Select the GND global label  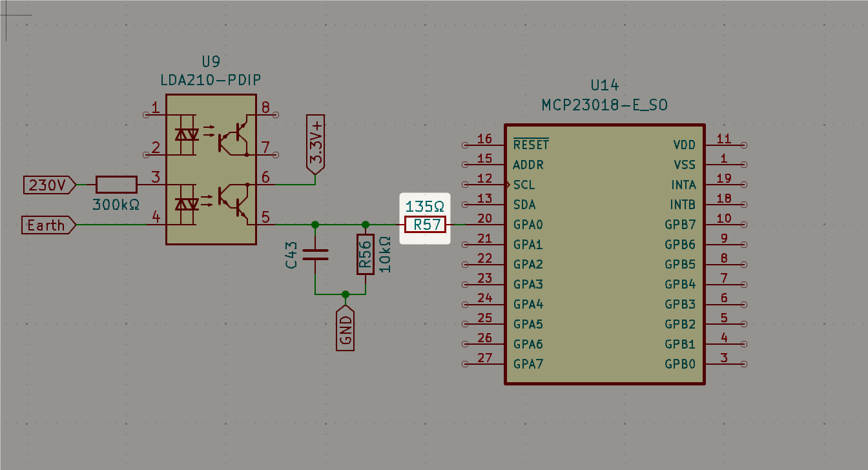pos(346,329)
